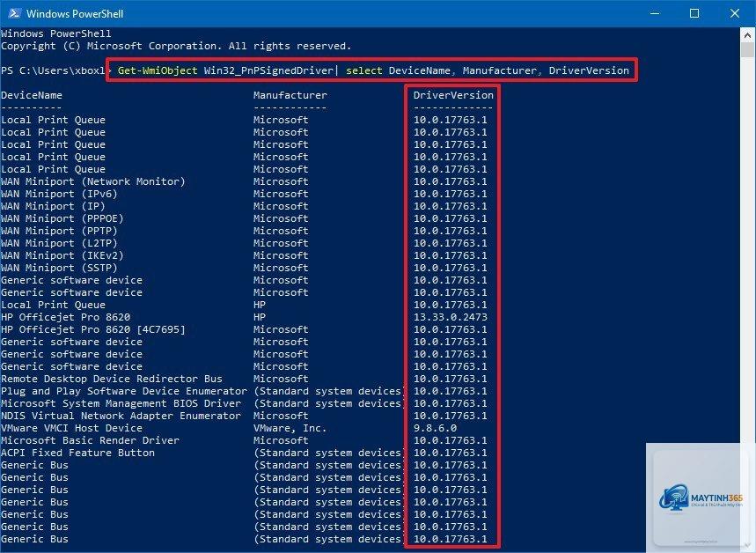The width and height of the screenshot is (756, 553).
Task: Click 'WAN Miniport (IPv6)' entry
Action: click(x=59, y=194)
